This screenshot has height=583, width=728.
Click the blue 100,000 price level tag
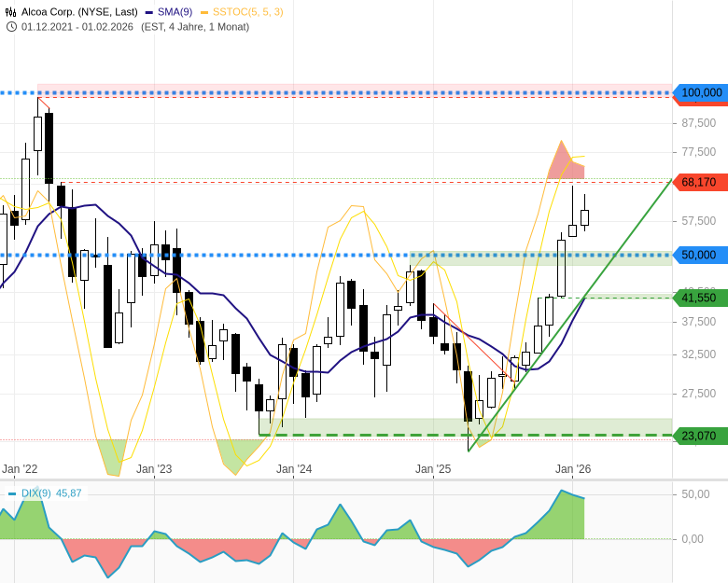pos(700,92)
